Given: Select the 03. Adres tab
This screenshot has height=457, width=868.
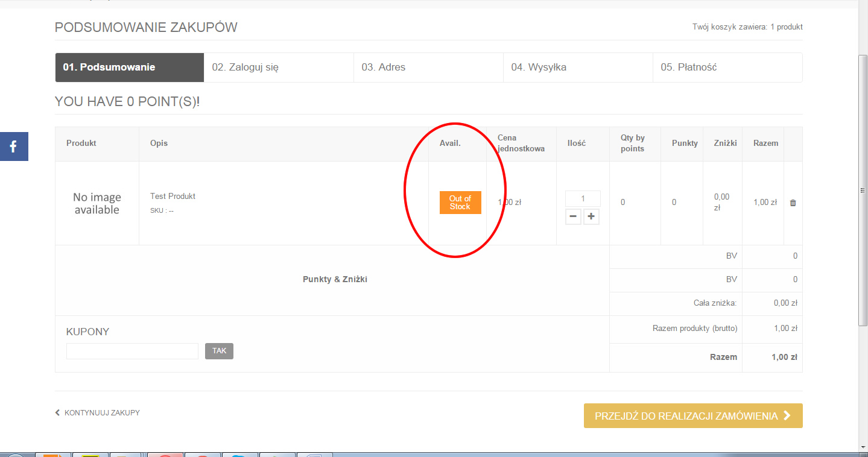Looking at the screenshot, I should pyautogui.click(x=428, y=68).
